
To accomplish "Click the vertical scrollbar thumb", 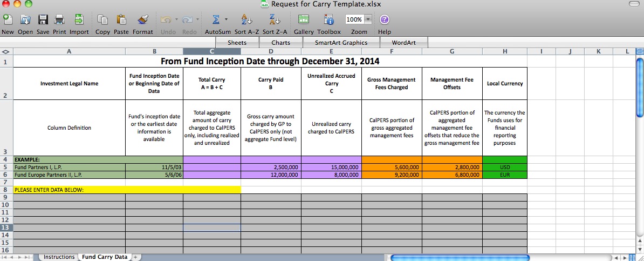I will [640, 88].
